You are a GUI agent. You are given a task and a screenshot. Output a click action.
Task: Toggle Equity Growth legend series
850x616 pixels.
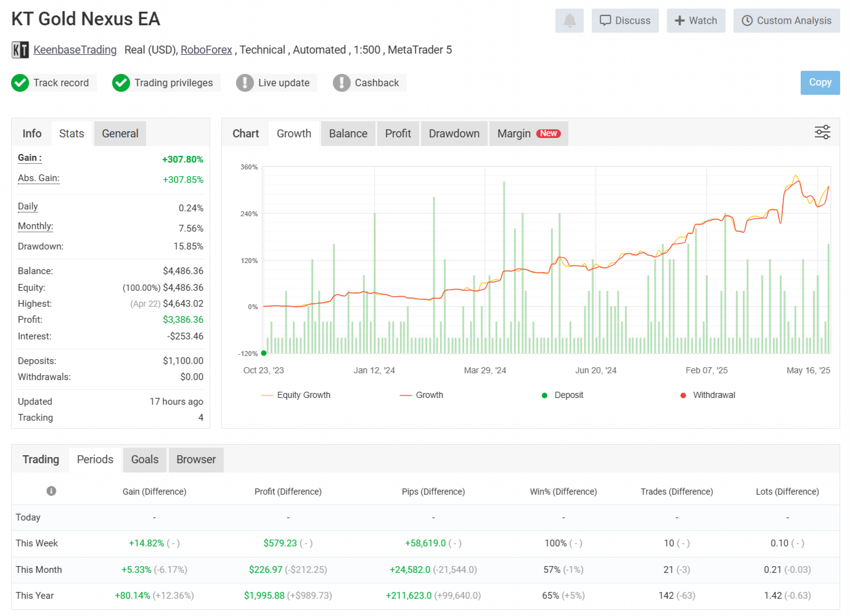coord(296,395)
